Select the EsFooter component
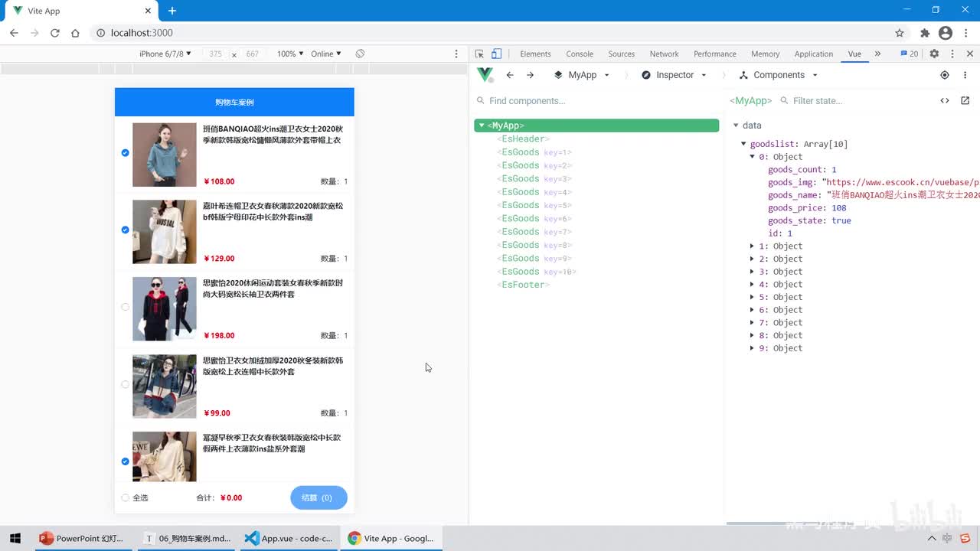Screen dimensions: 980x551 523,285
